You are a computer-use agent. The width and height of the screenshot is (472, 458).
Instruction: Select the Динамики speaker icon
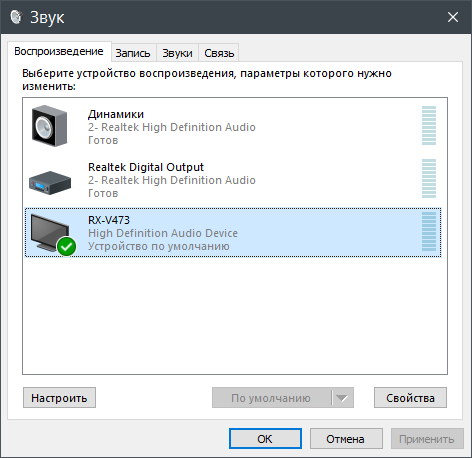coord(49,126)
